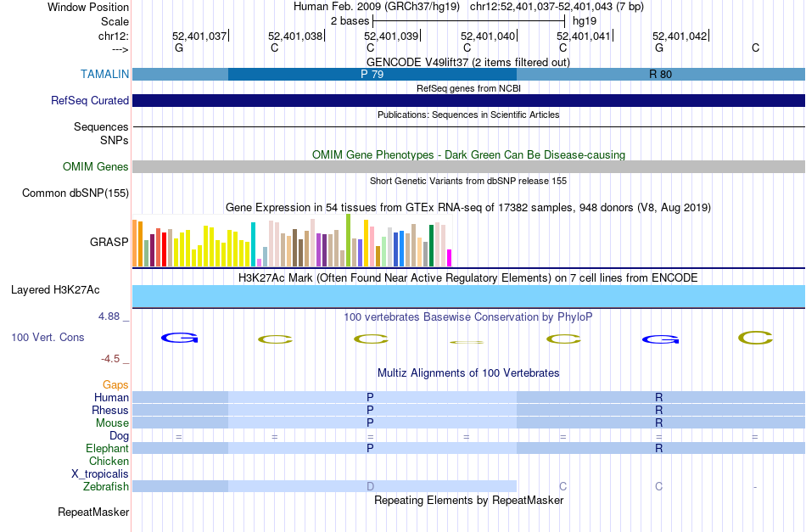Image resolution: width=806 pixels, height=532 pixels.
Task: Open the GTEx Gene Expression track title
Action: tap(468, 208)
